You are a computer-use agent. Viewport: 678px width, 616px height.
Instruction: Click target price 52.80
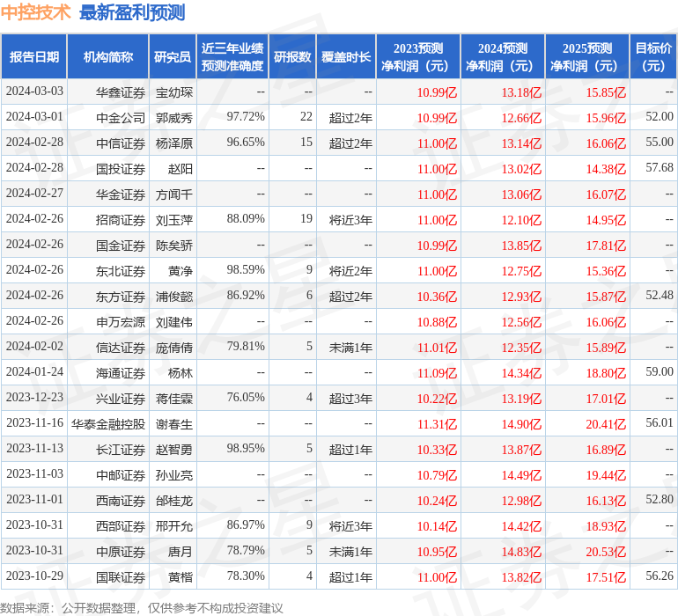click(660, 499)
